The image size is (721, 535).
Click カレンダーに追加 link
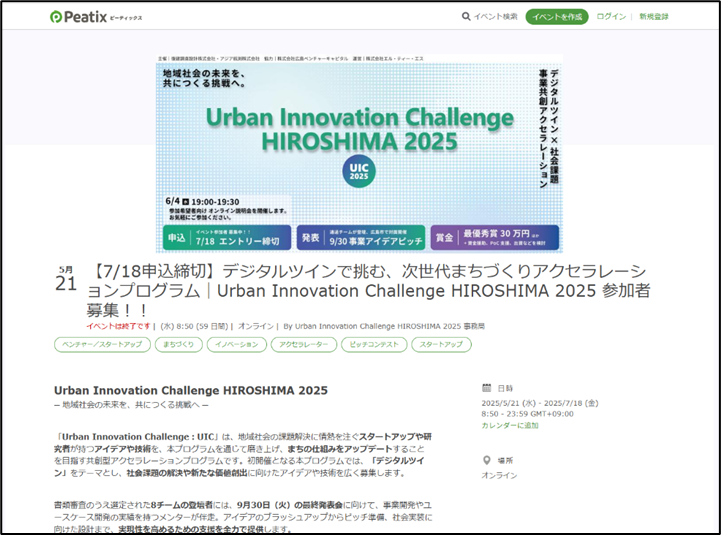510,425
